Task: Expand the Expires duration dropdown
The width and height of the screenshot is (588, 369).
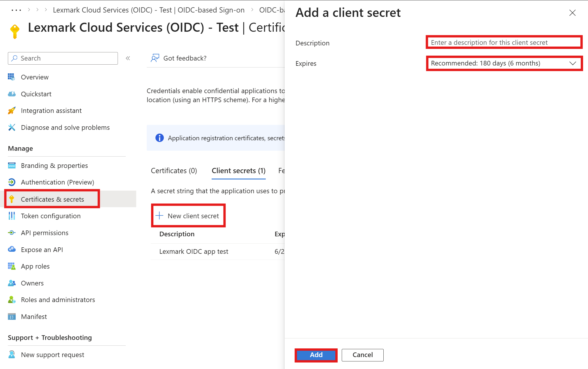Action: point(504,63)
